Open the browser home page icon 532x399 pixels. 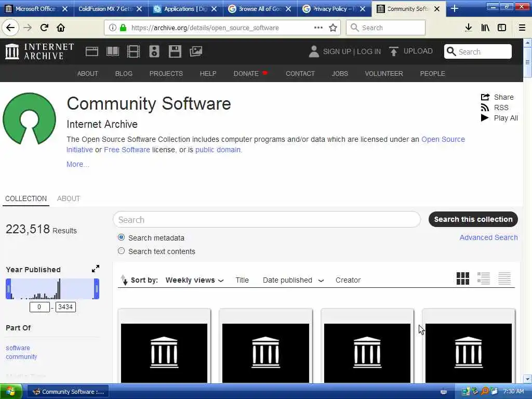click(61, 28)
